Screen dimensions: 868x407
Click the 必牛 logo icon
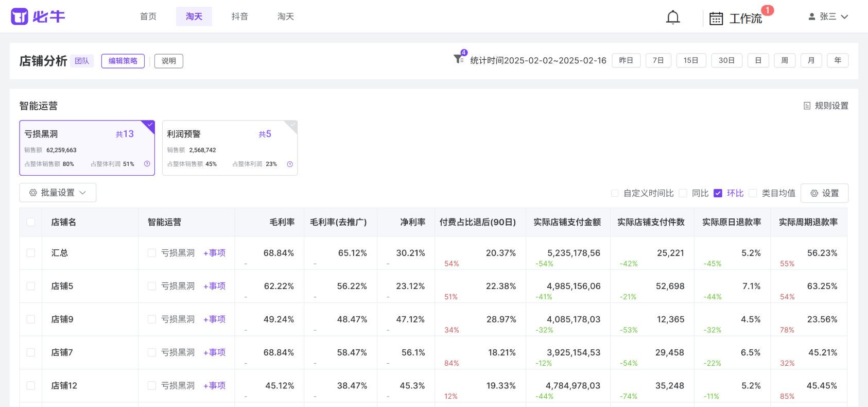[20, 16]
